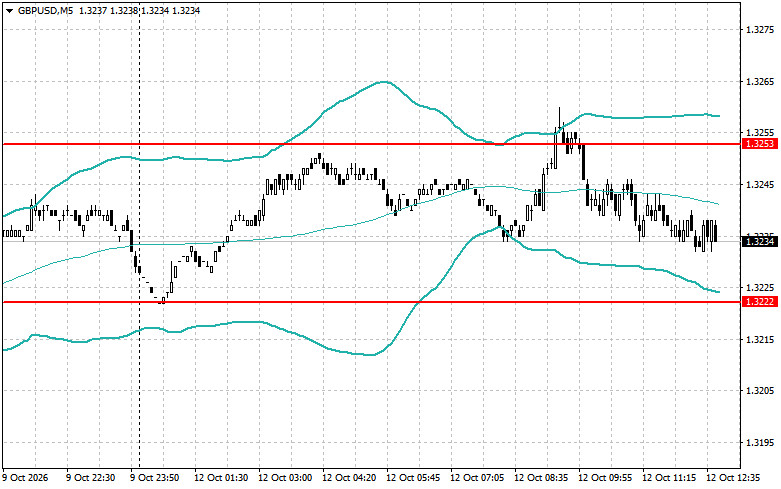Click the 12 Oct 11:15 time label
The height and width of the screenshot is (489, 781).
[669, 478]
